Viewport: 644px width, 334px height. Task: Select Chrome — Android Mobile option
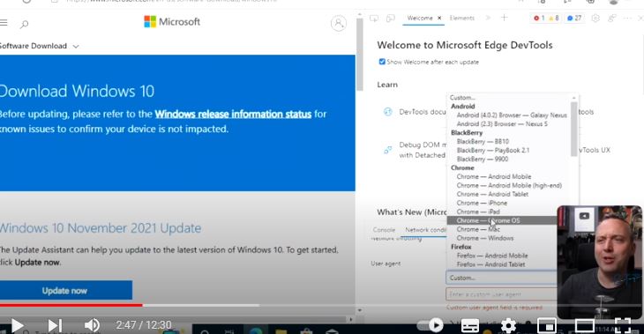coord(494,177)
